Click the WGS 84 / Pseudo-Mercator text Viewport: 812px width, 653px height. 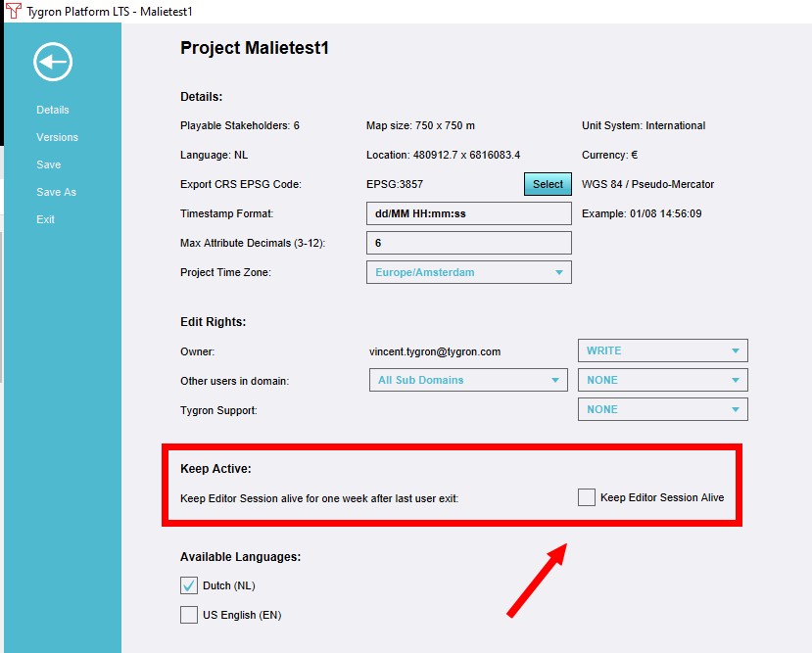tap(648, 184)
